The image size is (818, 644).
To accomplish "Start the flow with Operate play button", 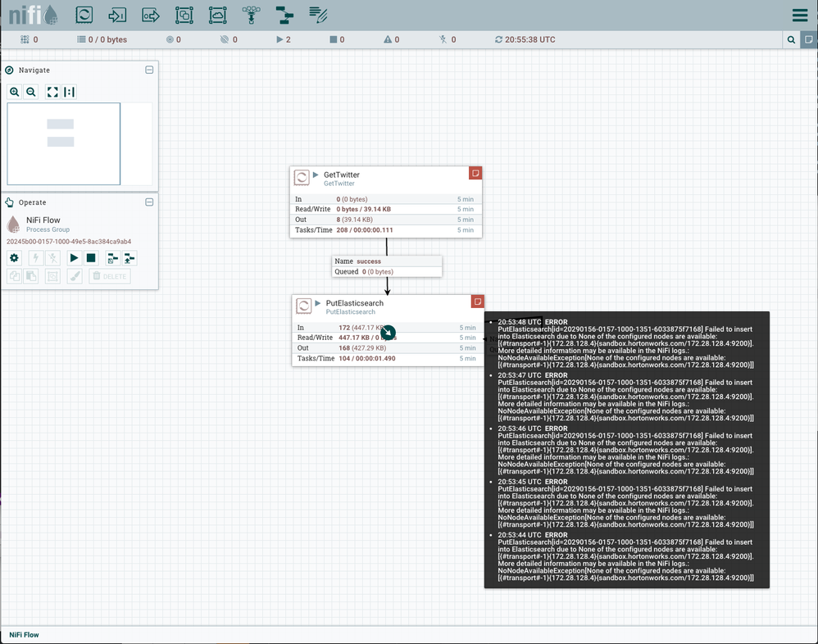I will point(73,257).
